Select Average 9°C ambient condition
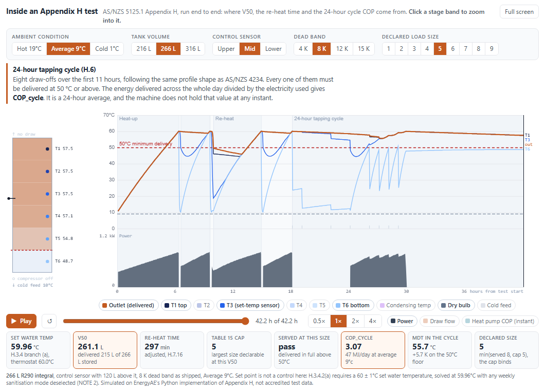Viewport: 545px width, 392px height. point(68,49)
